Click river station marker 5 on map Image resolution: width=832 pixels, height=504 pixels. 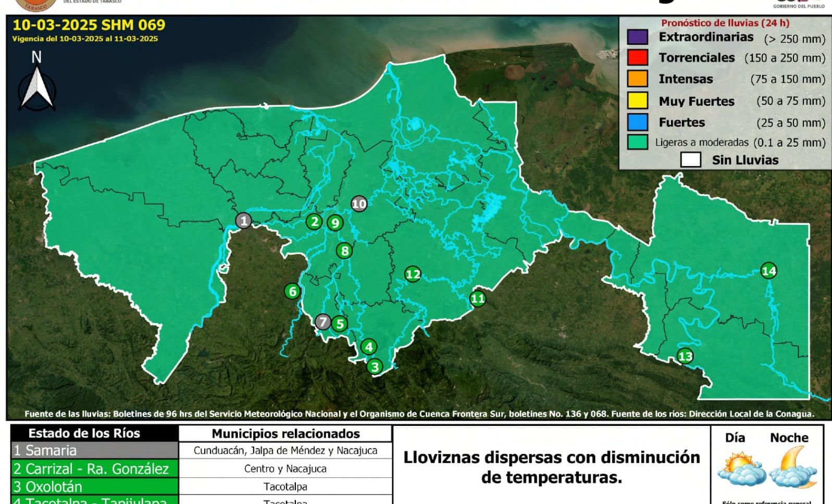click(340, 324)
